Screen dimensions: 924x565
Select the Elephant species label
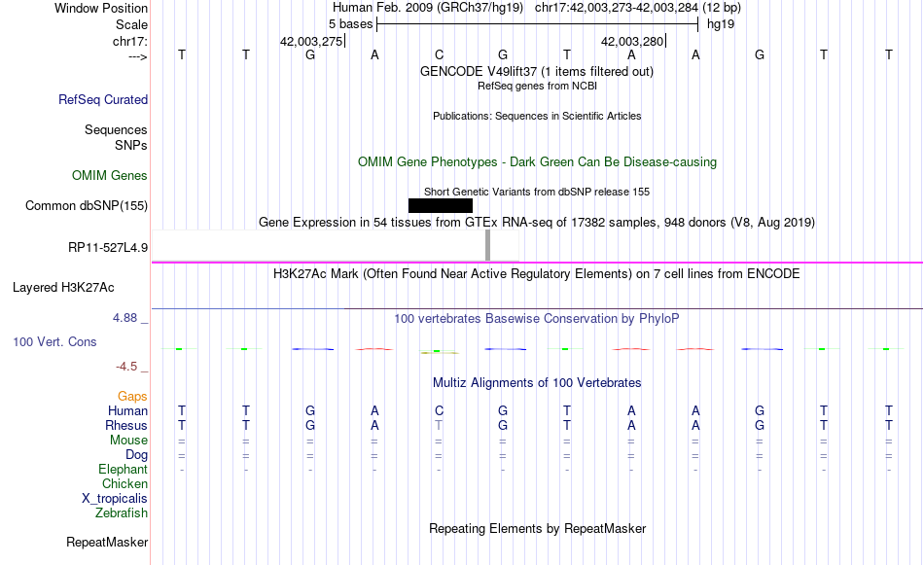(x=124, y=469)
